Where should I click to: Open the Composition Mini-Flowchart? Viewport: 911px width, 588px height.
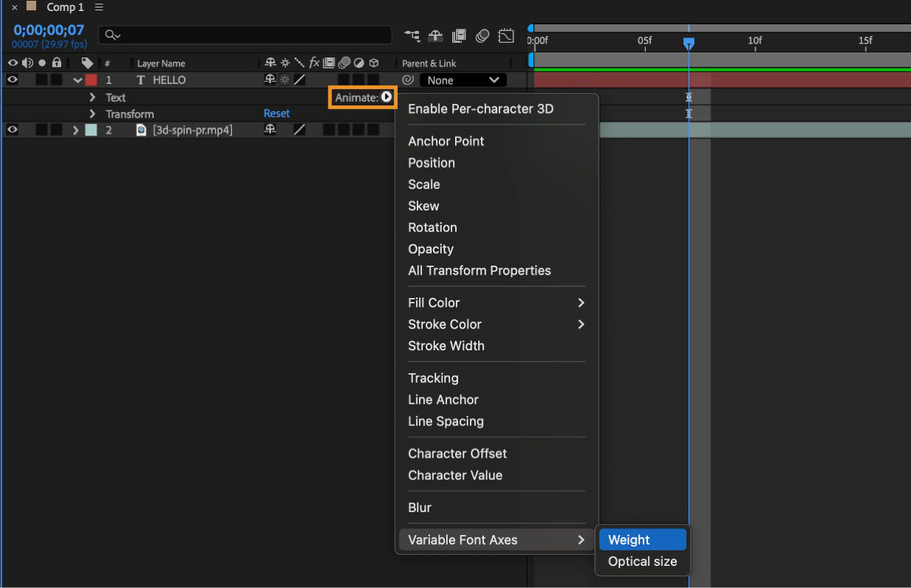tap(412, 35)
